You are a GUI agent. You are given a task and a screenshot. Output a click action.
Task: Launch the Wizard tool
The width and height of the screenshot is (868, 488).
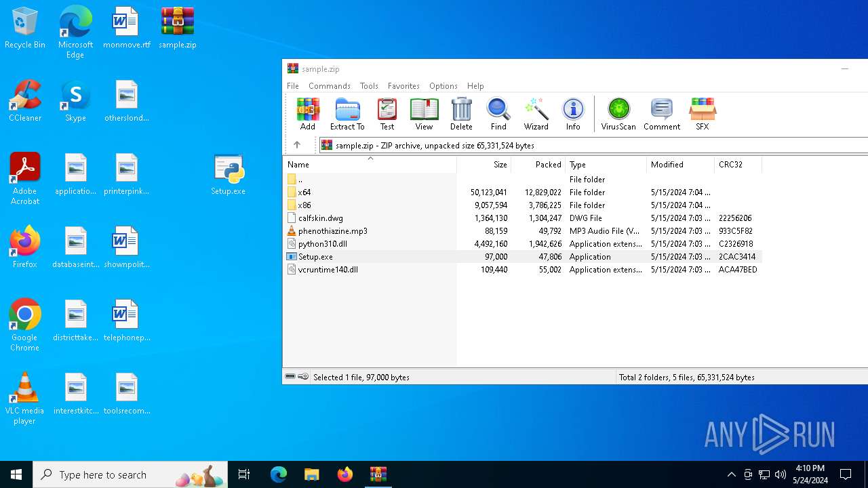tap(536, 114)
